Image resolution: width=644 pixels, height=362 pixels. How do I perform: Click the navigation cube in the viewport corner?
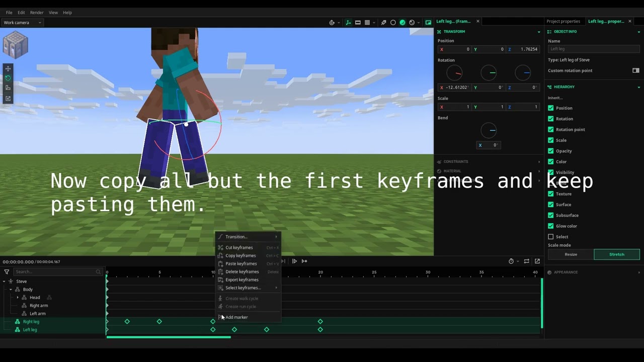tap(15, 45)
